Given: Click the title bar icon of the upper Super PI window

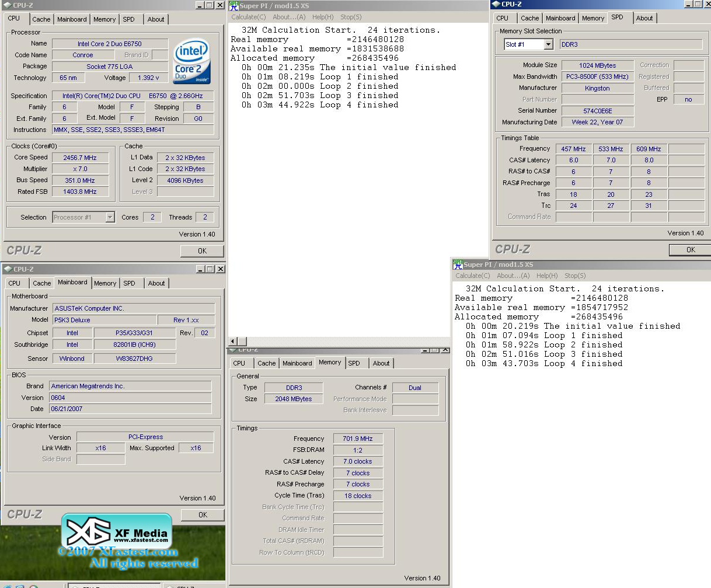Looking at the screenshot, I should tap(233, 6).
